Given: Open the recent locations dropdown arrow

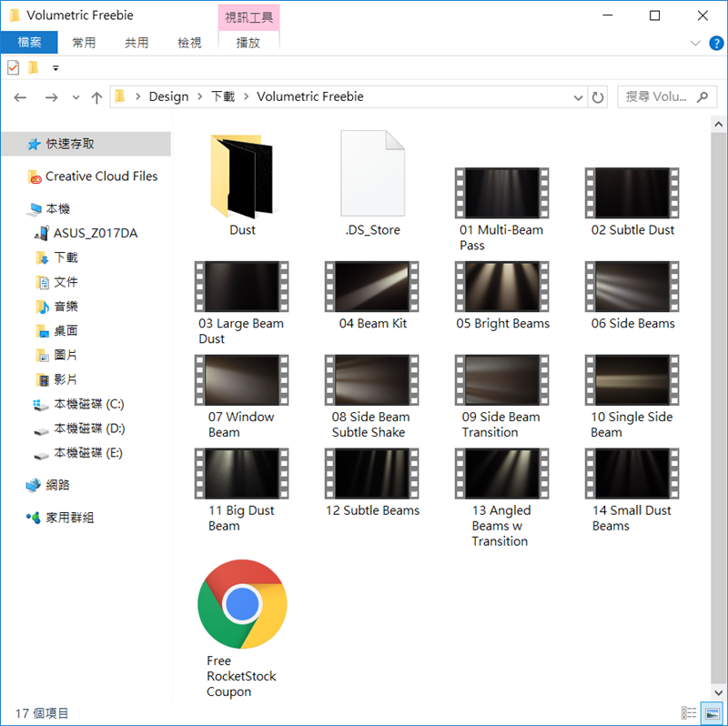Looking at the screenshot, I should click(x=76, y=97).
